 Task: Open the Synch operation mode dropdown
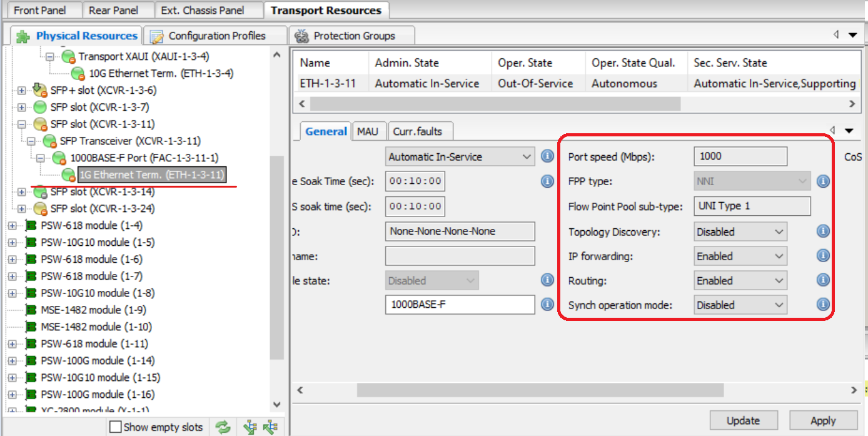pos(740,305)
